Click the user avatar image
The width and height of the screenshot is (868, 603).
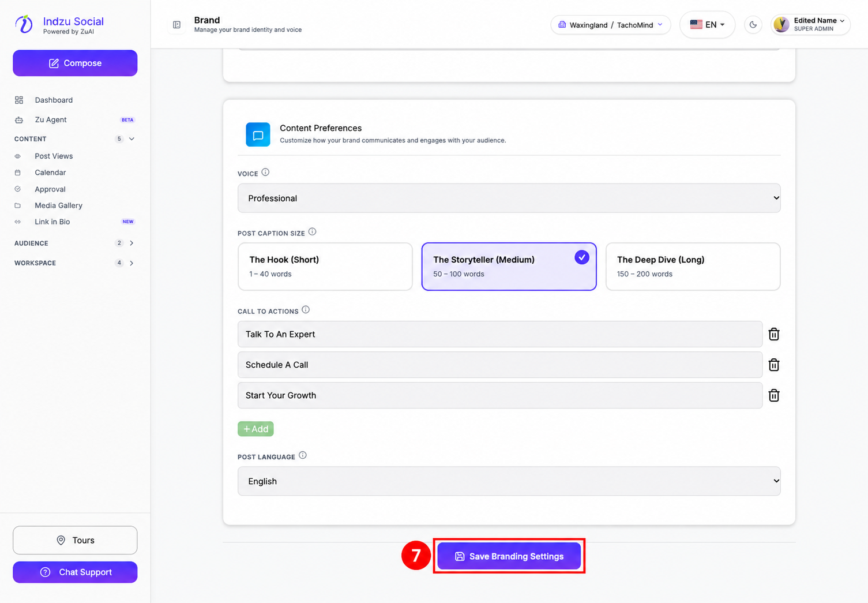(x=781, y=24)
